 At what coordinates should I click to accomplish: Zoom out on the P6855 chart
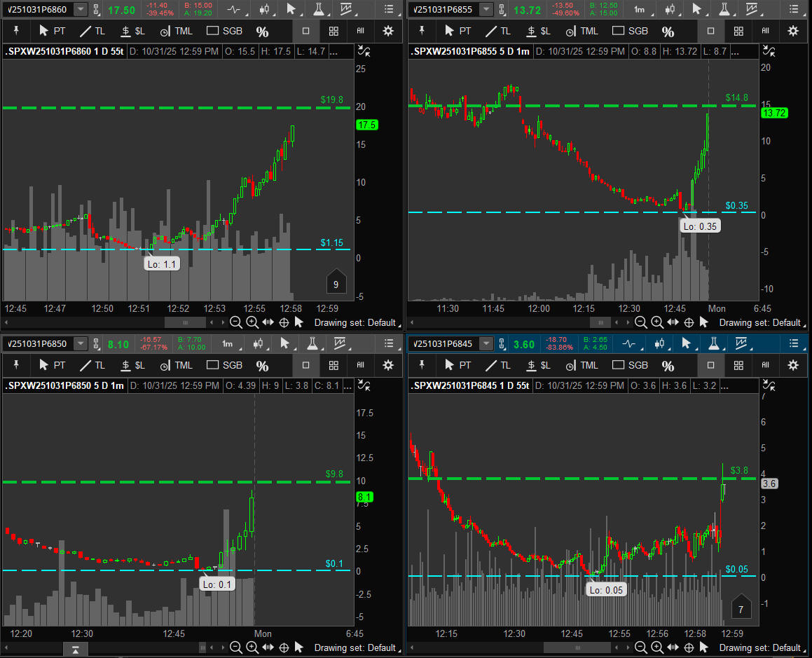click(x=640, y=322)
